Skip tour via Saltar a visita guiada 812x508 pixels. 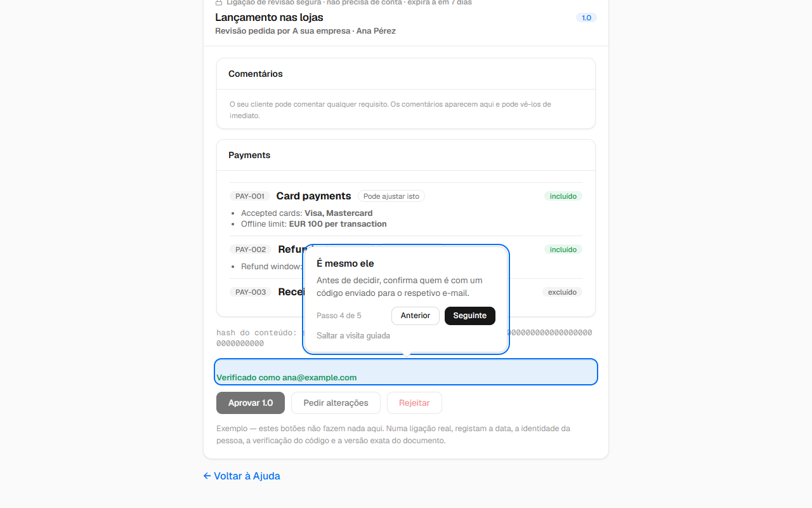click(353, 335)
